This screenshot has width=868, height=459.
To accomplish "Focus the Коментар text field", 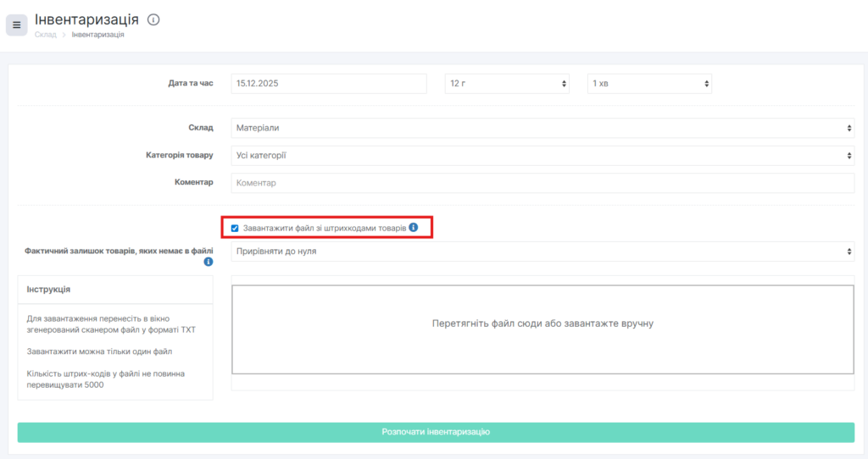I will (542, 183).
